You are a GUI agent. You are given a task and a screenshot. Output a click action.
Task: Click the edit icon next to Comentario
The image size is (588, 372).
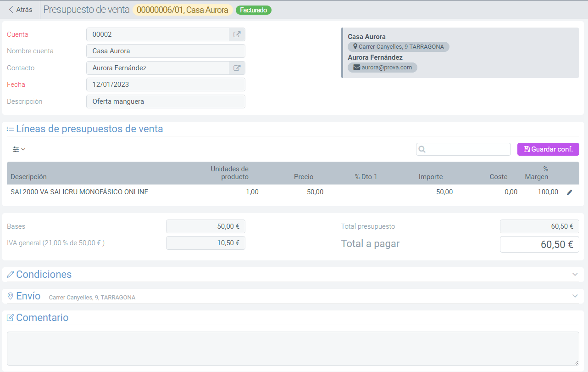coord(10,318)
